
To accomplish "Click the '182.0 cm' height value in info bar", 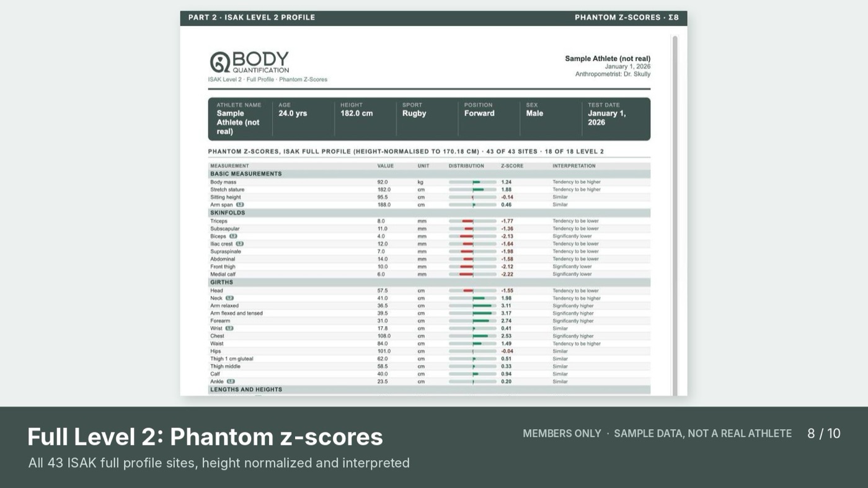I will pyautogui.click(x=356, y=113).
